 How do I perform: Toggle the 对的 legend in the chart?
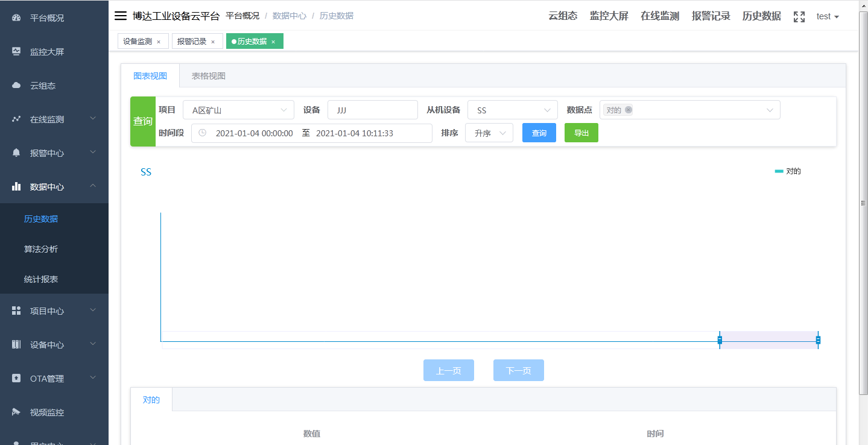786,171
